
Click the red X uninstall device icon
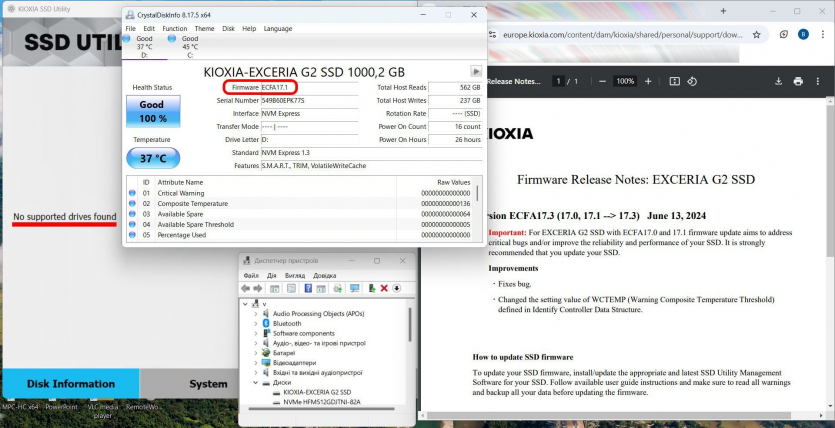tap(384, 288)
